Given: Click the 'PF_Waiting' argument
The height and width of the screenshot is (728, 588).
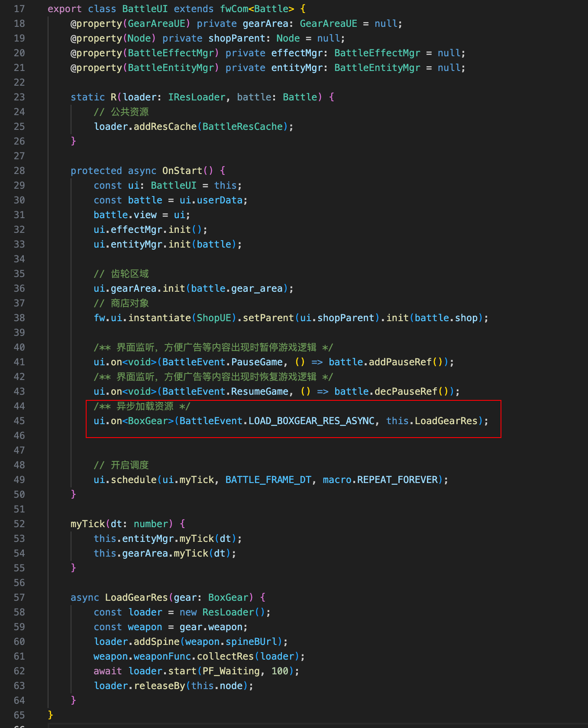Looking at the screenshot, I should [231, 671].
